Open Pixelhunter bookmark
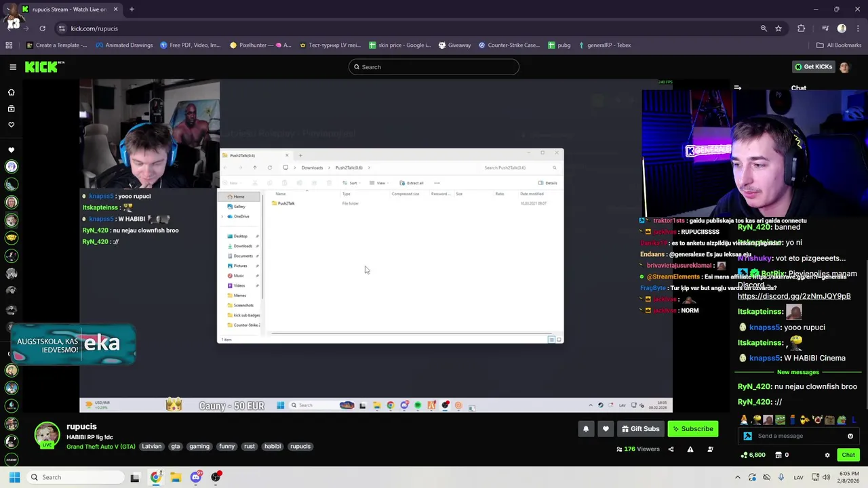Image resolution: width=868 pixels, height=488 pixels. pyautogui.click(x=260, y=45)
